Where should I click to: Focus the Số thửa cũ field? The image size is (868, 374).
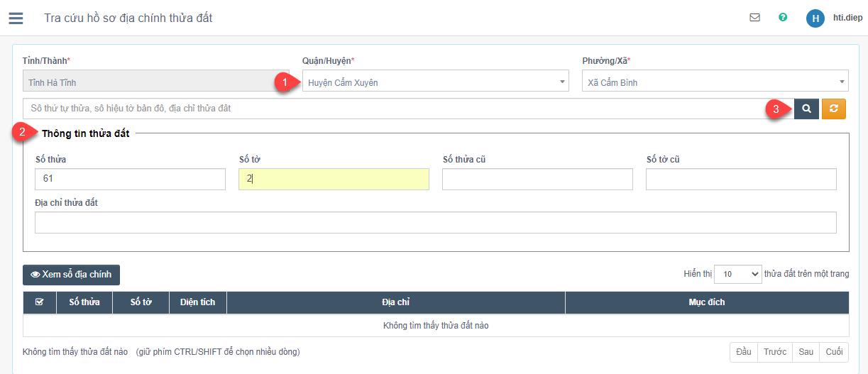[537, 180]
